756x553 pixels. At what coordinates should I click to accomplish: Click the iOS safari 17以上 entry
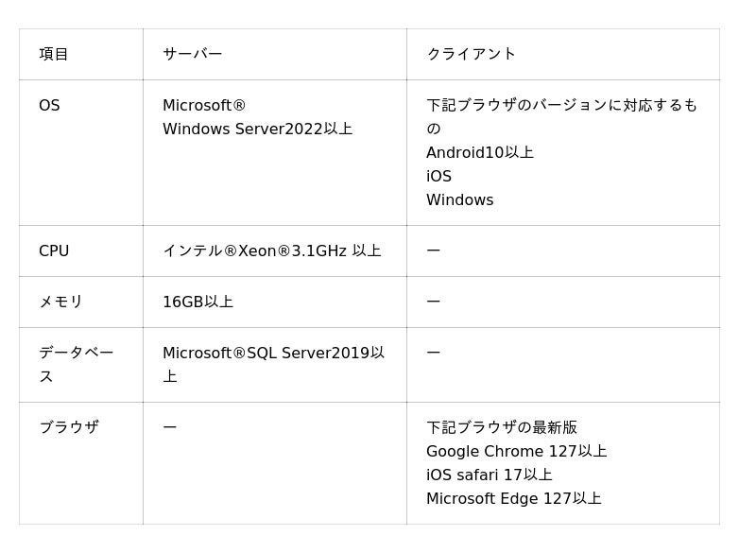coord(489,475)
